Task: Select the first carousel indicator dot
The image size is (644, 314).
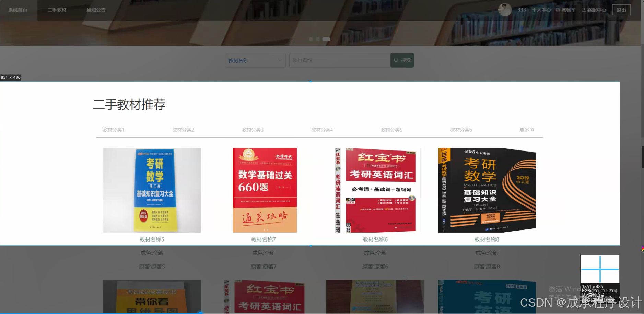Action: [311, 39]
